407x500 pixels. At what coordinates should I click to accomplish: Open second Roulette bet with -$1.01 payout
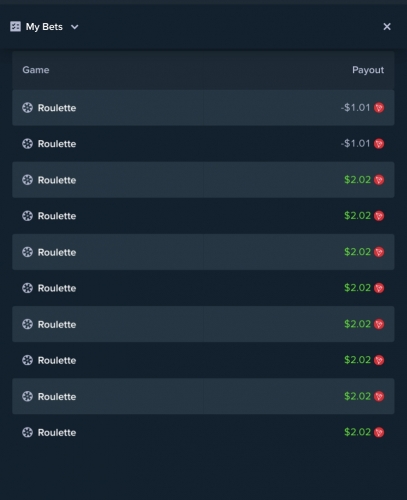pos(203,144)
